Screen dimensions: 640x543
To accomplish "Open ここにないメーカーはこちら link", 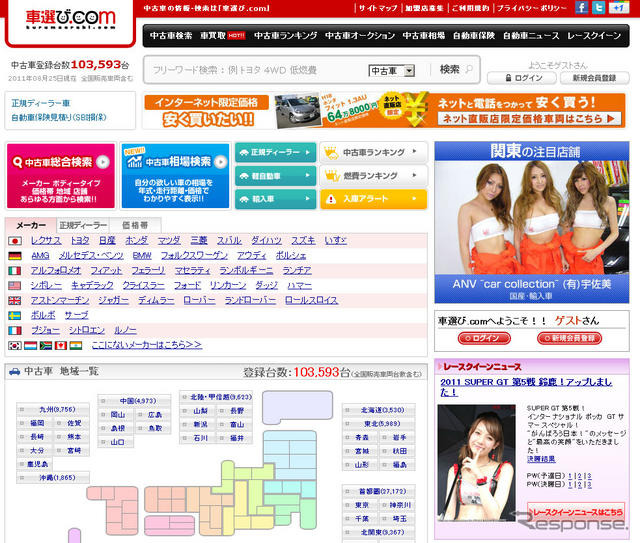I will 147,345.
